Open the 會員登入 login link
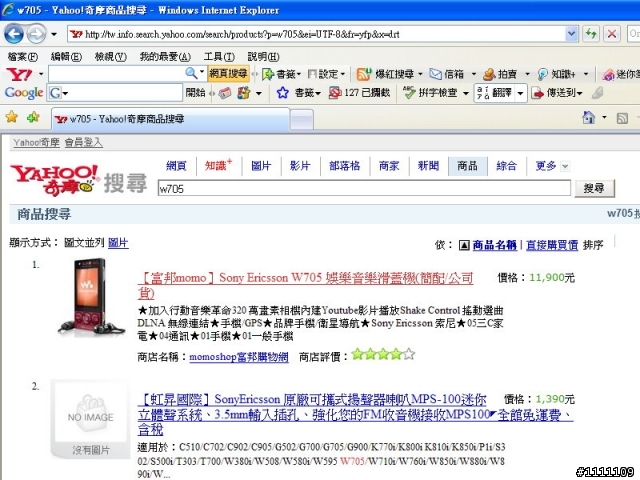The height and width of the screenshot is (480, 640). coord(84,142)
